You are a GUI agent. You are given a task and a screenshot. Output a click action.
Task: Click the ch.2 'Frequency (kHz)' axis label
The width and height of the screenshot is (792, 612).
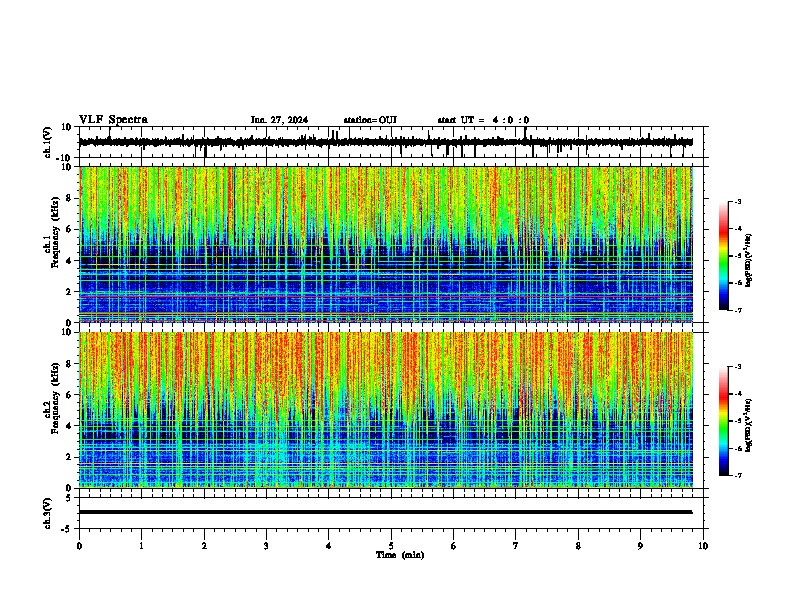(x=55, y=398)
